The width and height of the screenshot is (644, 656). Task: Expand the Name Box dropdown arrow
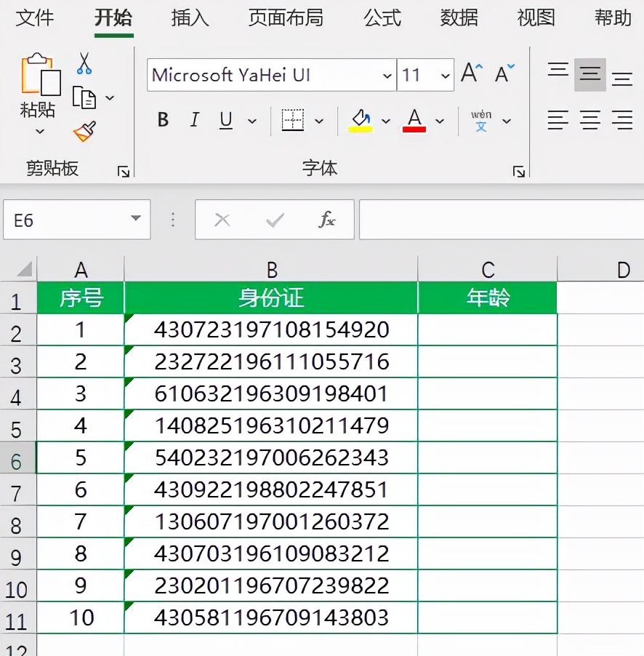click(x=135, y=220)
